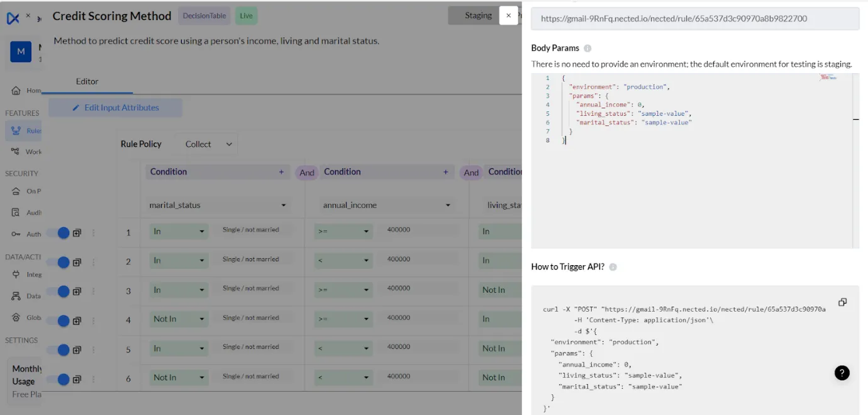Close the API panel with the X button
This screenshot has width=868, height=415.
(x=508, y=16)
